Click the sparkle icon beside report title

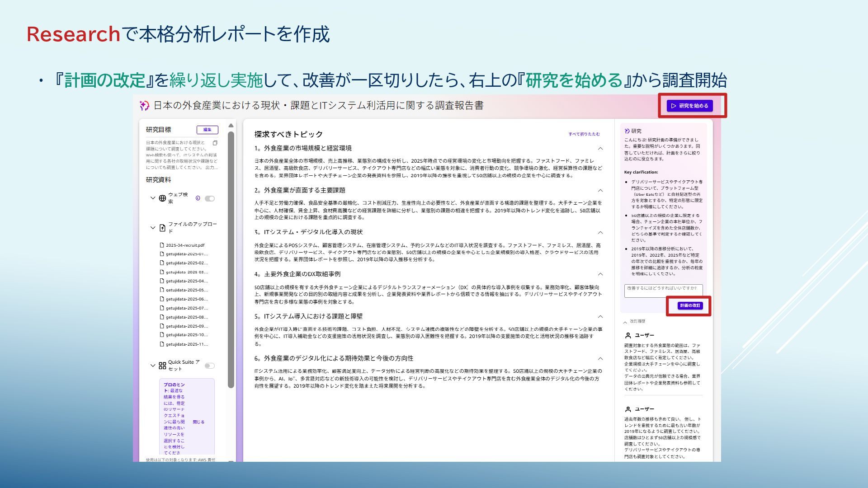click(x=144, y=106)
